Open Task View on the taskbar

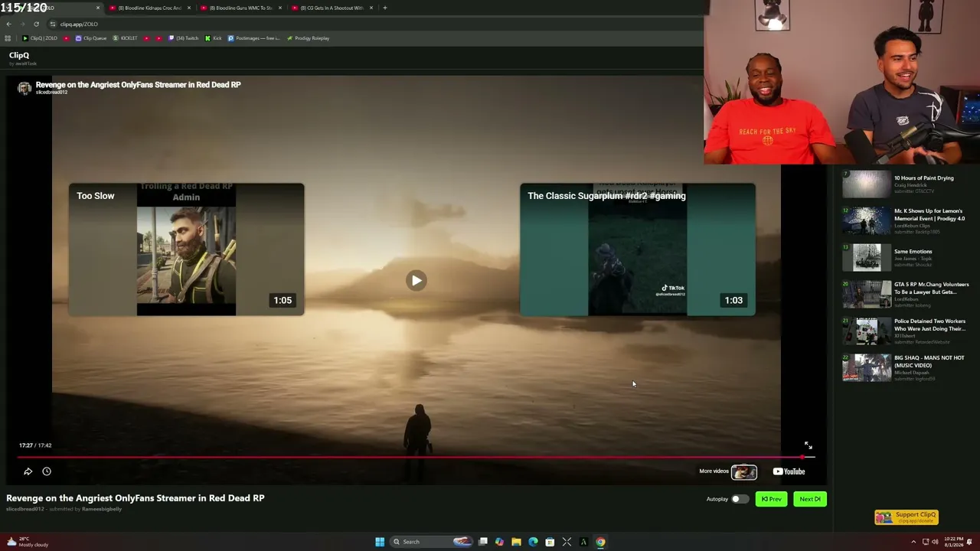coord(483,542)
